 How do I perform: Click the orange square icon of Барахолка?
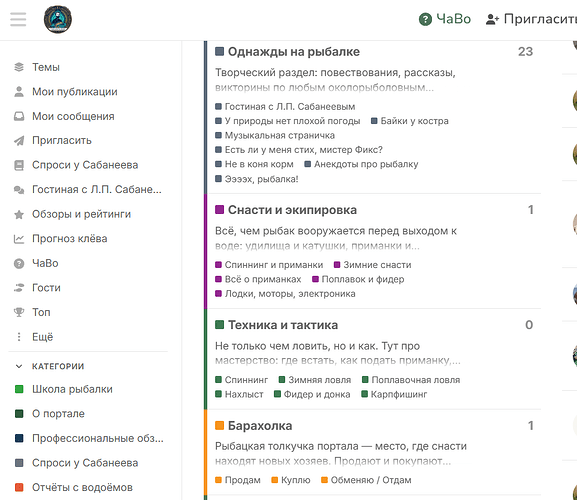click(x=219, y=425)
